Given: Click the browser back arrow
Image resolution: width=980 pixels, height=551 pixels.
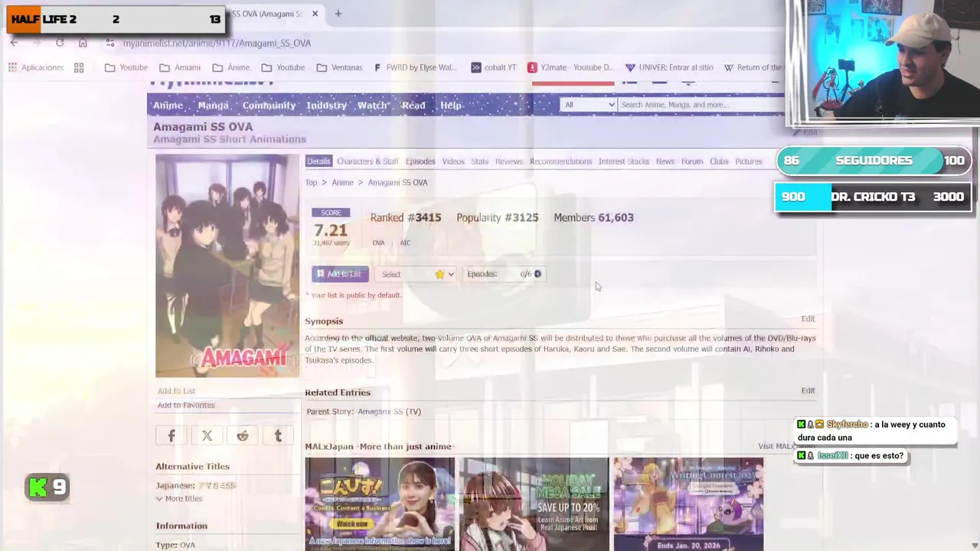Looking at the screenshot, I should point(14,43).
